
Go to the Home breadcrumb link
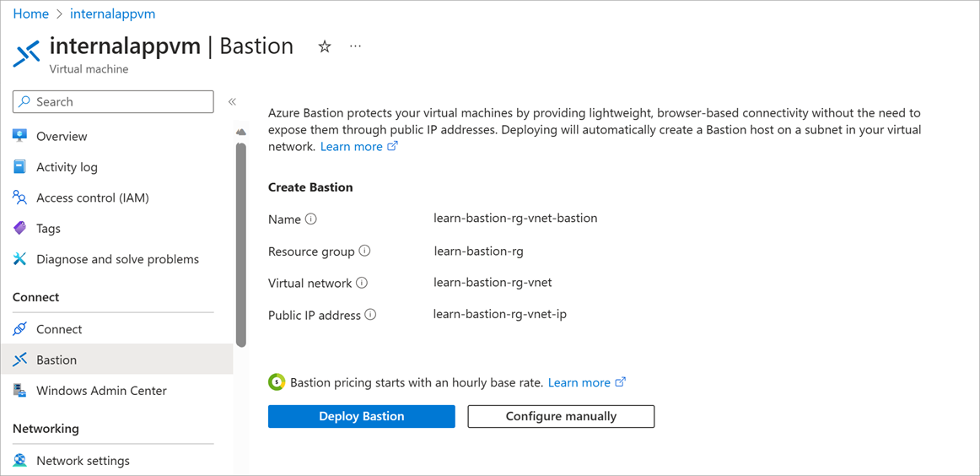coord(30,14)
